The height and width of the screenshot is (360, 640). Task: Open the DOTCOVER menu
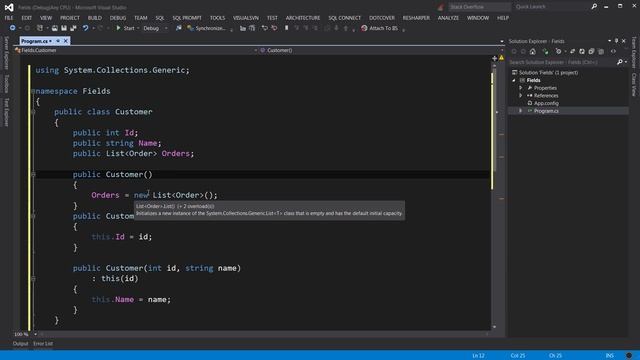tap(382, 18)
